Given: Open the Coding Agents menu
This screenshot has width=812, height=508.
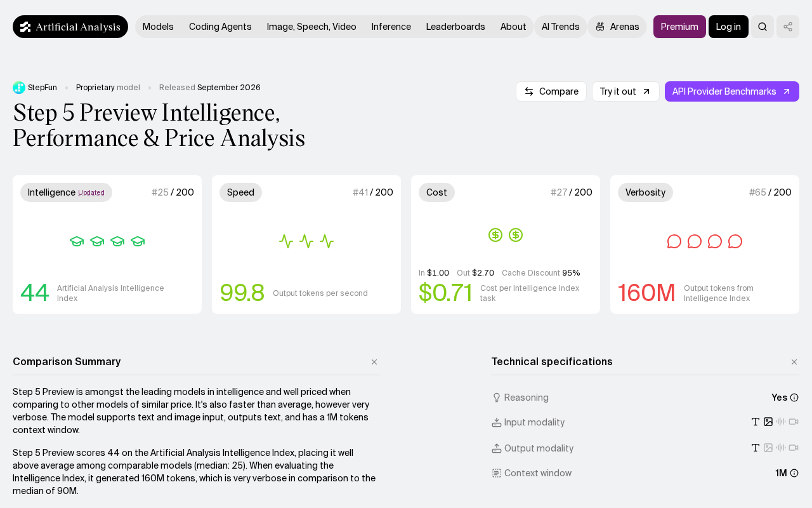Looking at the screenshot, I should tap(220, 27).
